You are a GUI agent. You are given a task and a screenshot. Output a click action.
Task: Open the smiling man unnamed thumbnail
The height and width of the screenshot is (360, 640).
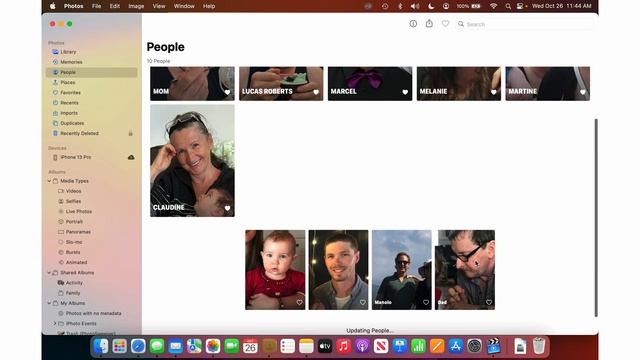tap(338, 270)
